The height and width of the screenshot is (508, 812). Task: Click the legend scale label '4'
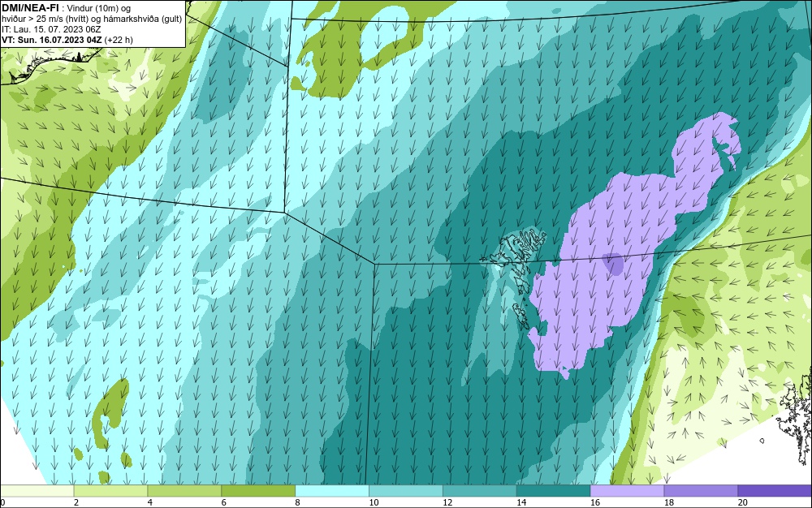point(150,502)
